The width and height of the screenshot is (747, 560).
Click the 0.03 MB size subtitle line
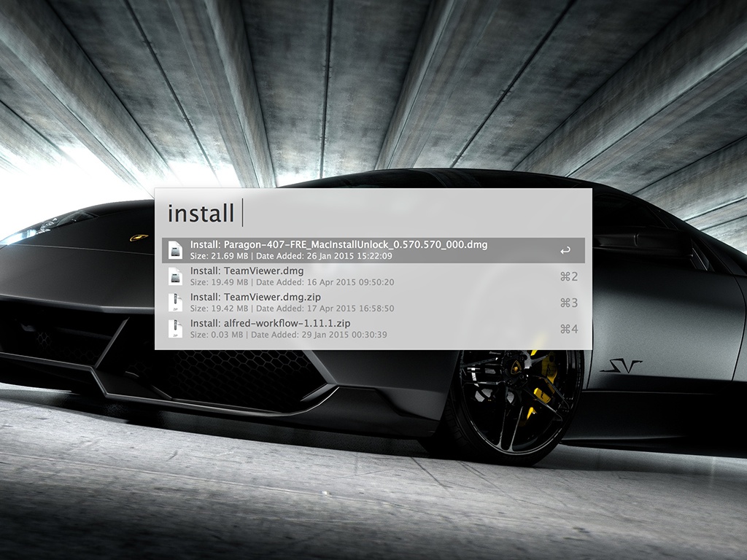288,335
